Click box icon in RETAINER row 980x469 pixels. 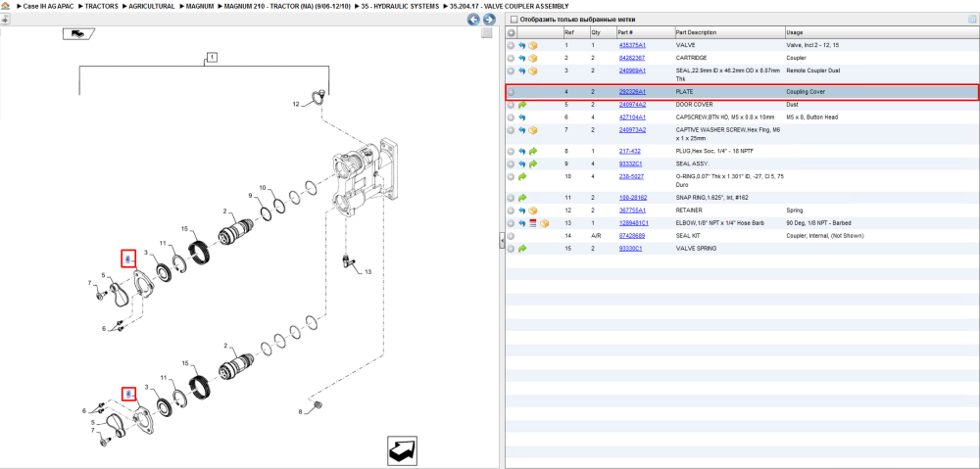[533, 211]
